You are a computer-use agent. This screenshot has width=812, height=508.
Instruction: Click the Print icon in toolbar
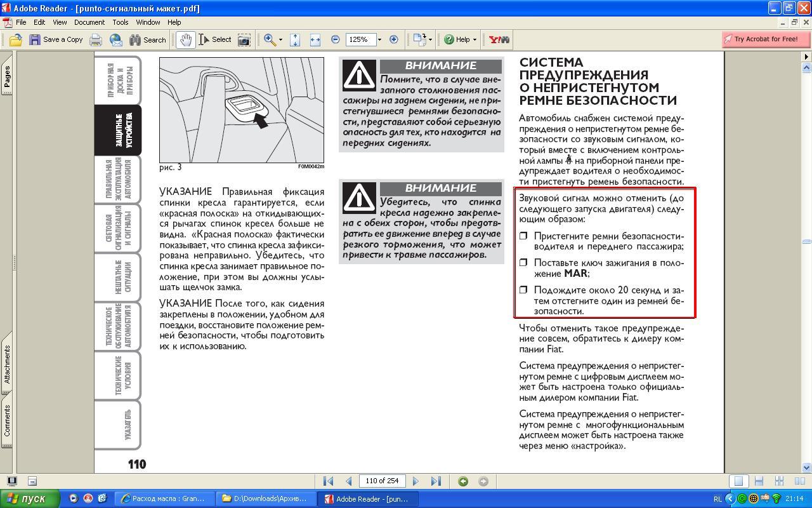pyautogui.click(x=96, y=39)
